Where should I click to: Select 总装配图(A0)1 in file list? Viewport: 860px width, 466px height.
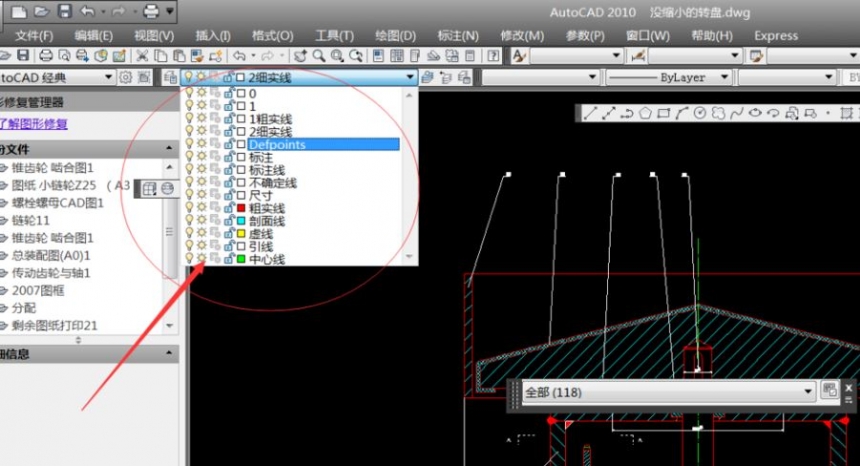[x=52, y=255]
